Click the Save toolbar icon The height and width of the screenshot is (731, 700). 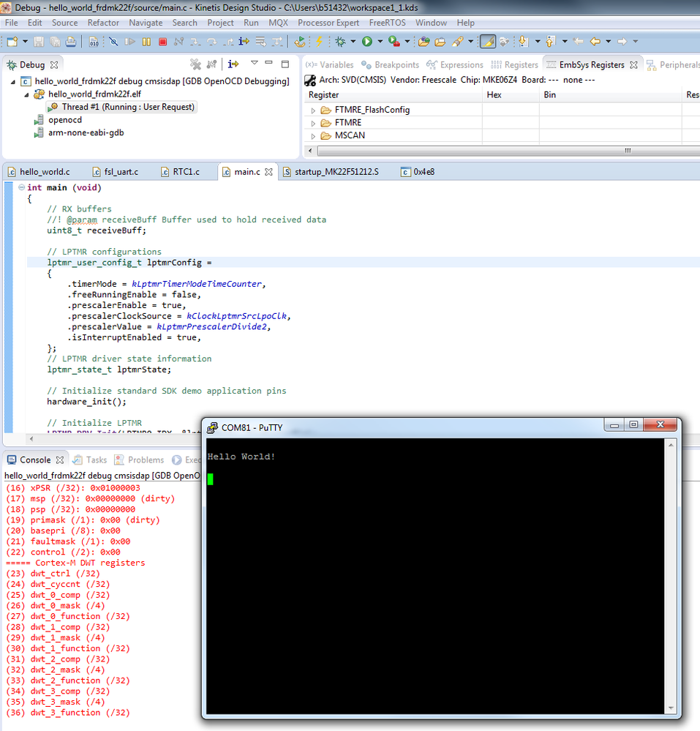click(39, 42)
